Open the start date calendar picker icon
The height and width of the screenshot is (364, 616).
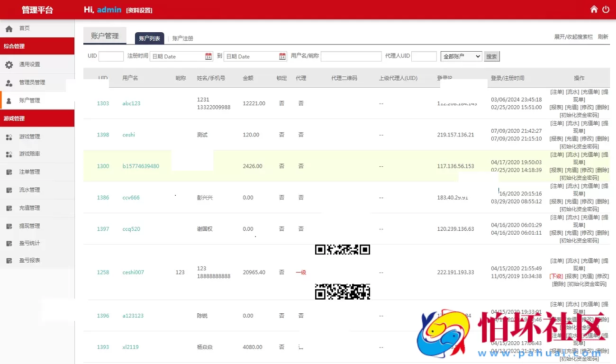(208, 56)
